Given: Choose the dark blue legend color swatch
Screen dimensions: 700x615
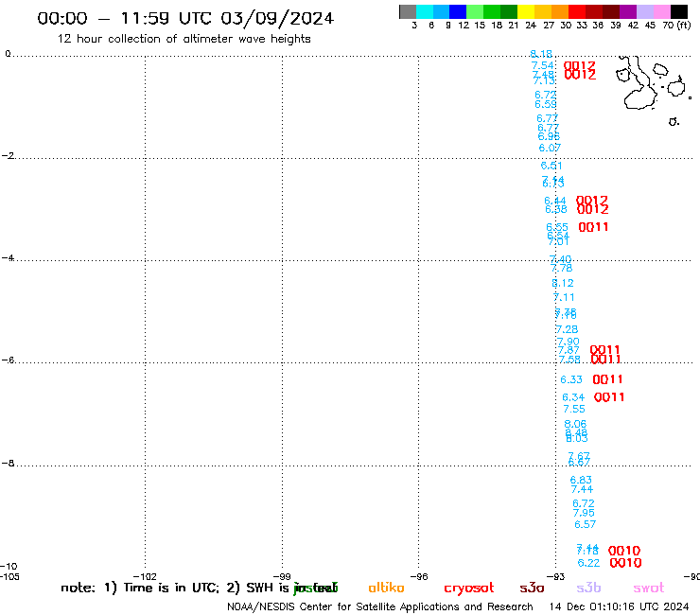Looking at the screenshot, I should coord(459,11).
